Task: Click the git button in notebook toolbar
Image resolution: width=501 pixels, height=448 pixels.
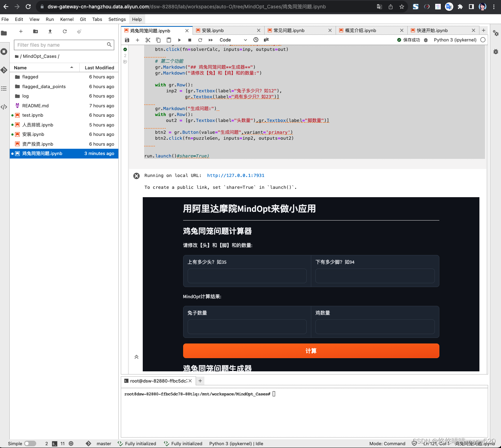Action: point(266,40)
